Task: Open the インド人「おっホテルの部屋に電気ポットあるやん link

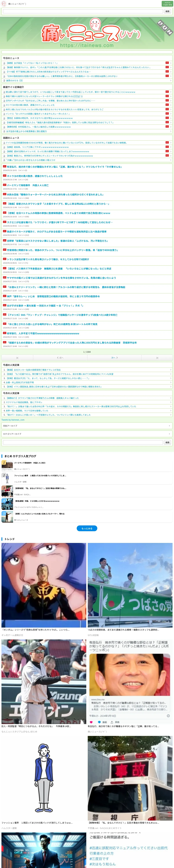Action: tap(38, 114)
